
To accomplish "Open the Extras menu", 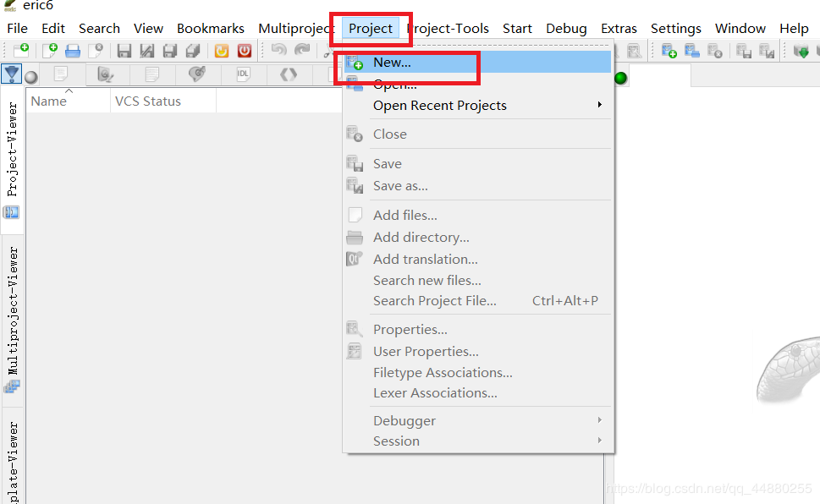I will coord(619,28).
